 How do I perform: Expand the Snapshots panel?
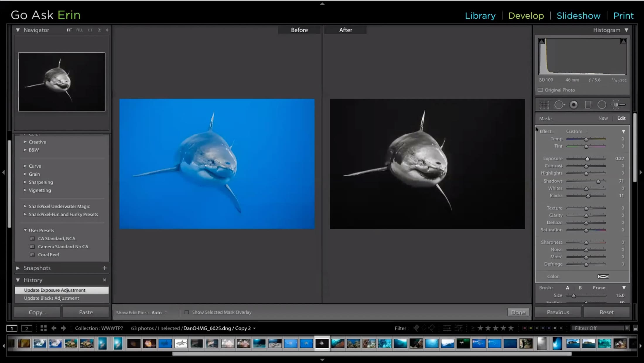click(18, 268)
